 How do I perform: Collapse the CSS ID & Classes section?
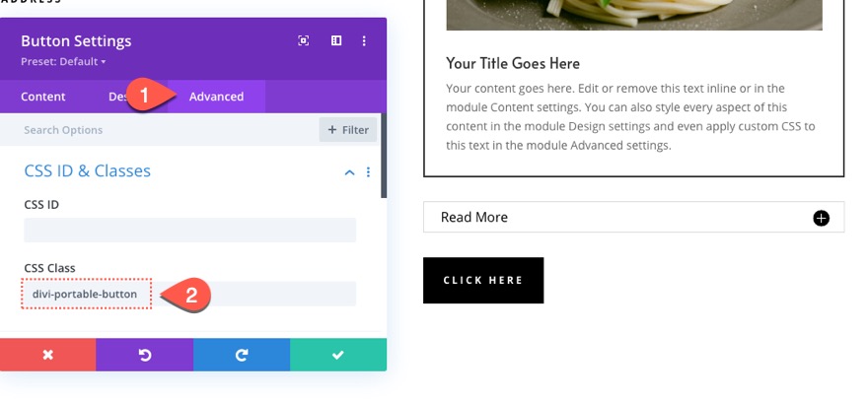349,172
